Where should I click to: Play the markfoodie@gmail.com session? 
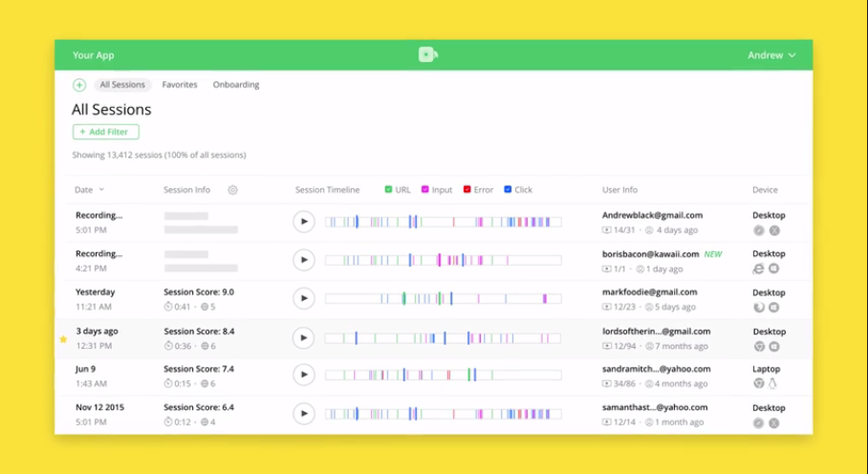pos(303,298)
